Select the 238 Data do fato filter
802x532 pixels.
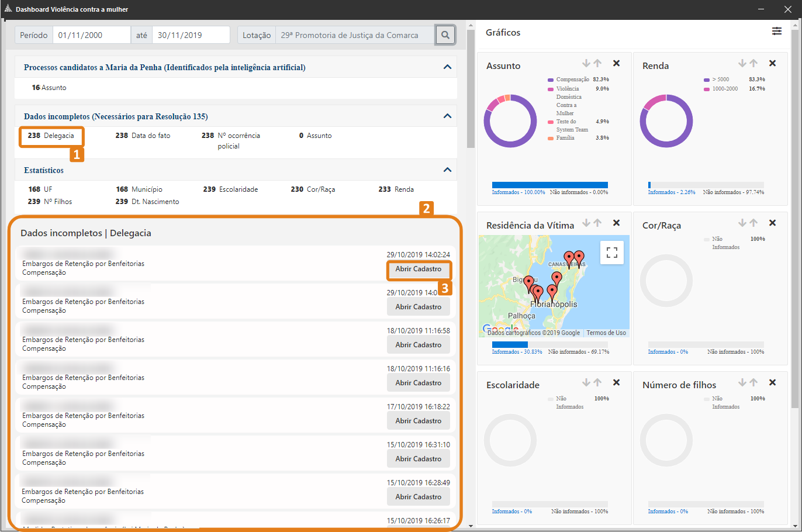coord(143,136)
